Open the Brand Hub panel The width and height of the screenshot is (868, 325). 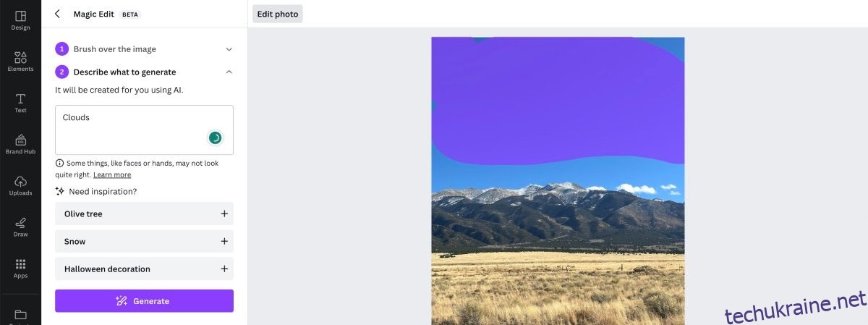point(20,144)
